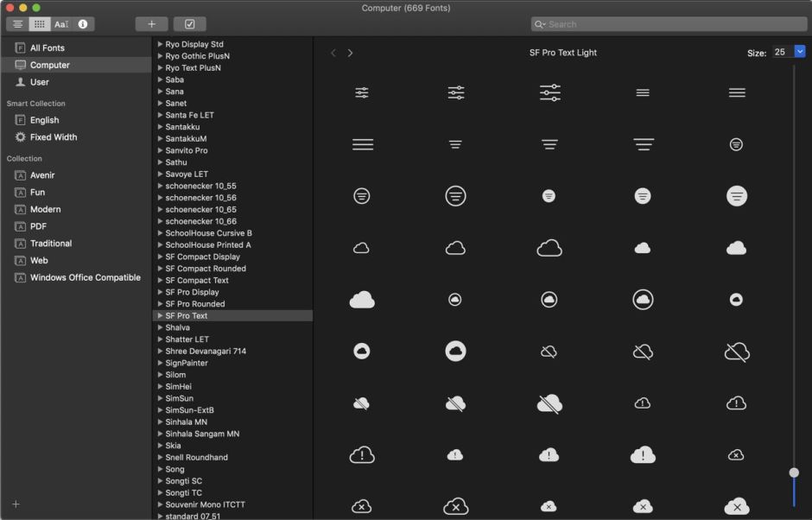Select All Fonts in the sidebar
Image resolution: width=812 pixels, height=520 pixels.
pyautogui.click(x=48, y=48)
